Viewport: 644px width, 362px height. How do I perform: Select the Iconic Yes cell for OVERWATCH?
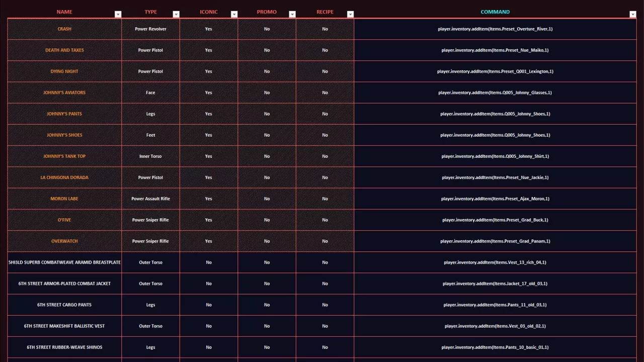click(209, 241)
